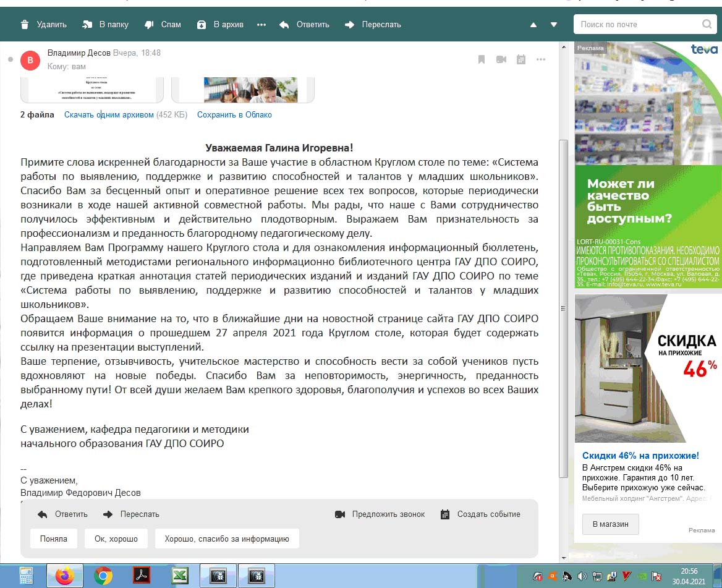Open Adobe Acrobat from the taskbar
The height and width of the screenshot is (588, 722).
coord(142,576)
